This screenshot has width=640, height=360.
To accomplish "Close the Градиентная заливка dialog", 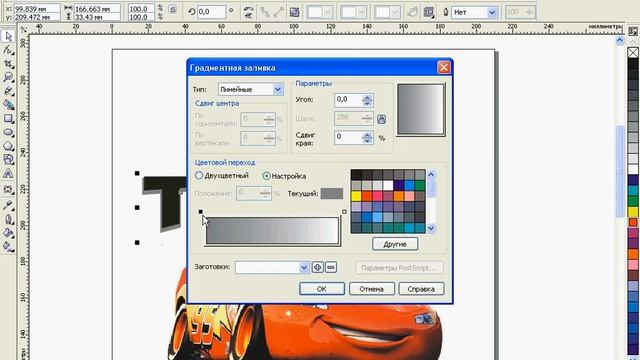I will click(444, 67).
